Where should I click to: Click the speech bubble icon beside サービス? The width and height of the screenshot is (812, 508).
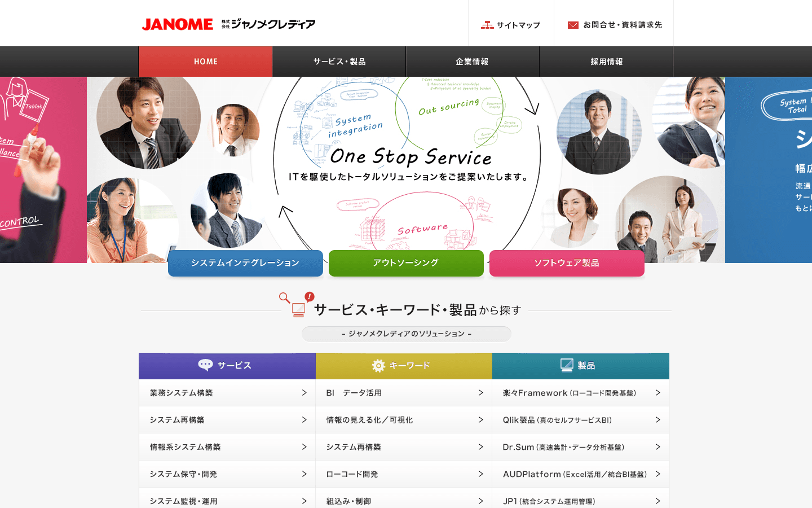pos(205,365)
